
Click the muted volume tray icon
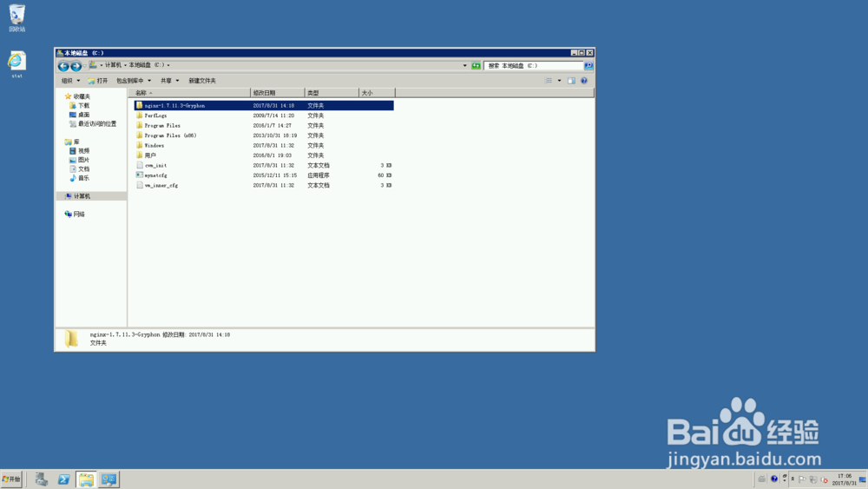coord(825,479)
